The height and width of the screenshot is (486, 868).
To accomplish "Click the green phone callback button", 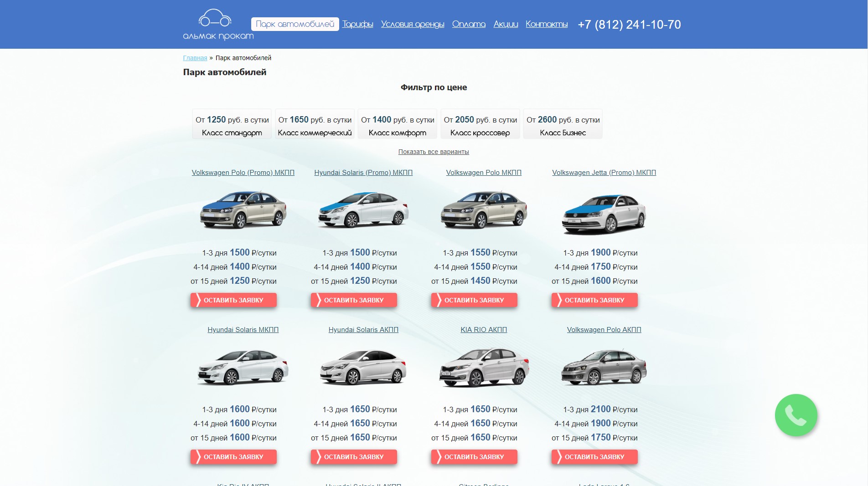I will point(796,415).
